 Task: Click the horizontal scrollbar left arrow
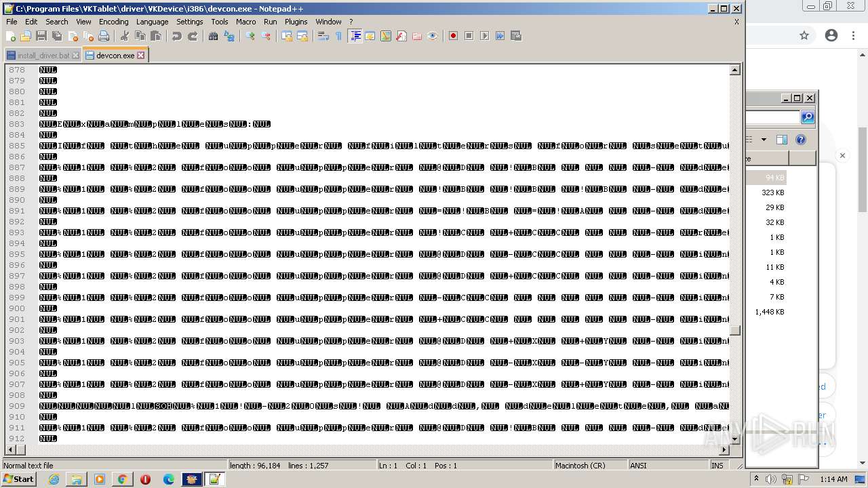pyautogui.click(x=9, y=449)
